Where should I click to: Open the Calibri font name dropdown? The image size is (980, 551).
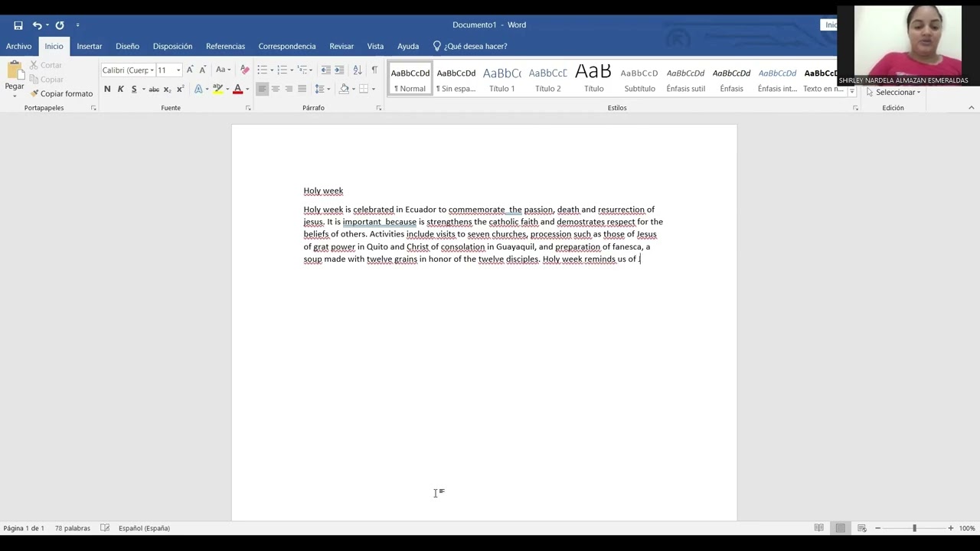pyautogui.click(x=152, y=70)
